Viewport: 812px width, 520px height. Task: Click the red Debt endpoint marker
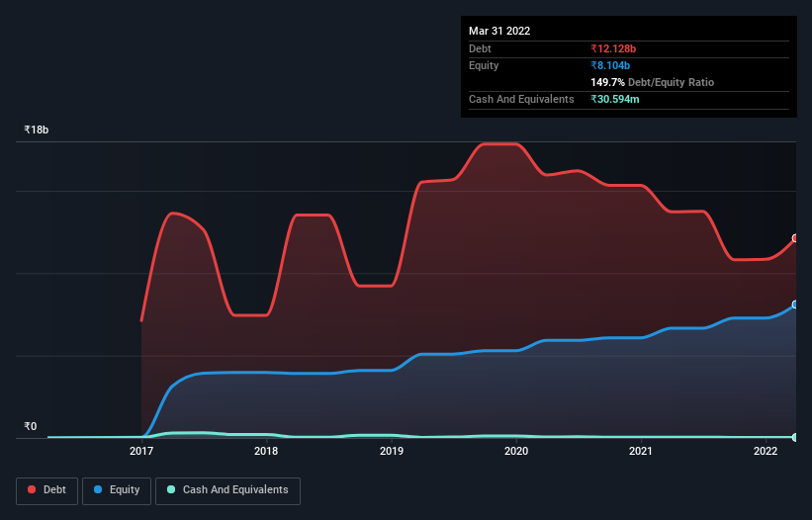(796, 238)
